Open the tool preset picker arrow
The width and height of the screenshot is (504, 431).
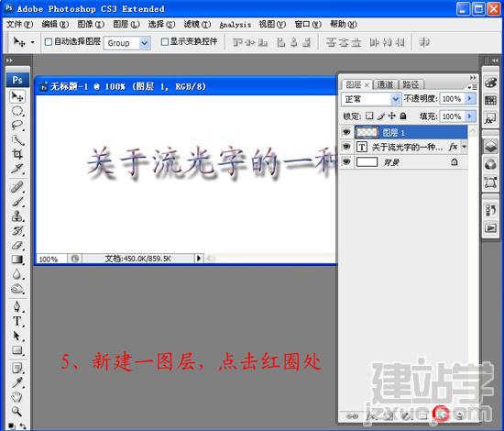click(32, 42)
